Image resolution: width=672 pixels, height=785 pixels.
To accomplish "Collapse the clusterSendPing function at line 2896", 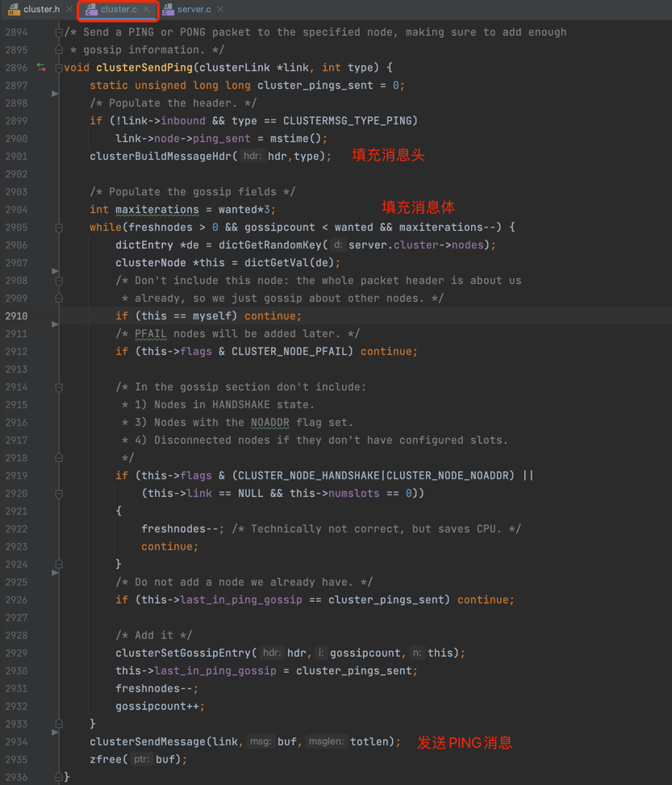I will pyautogui.click(x=59, y=68).
